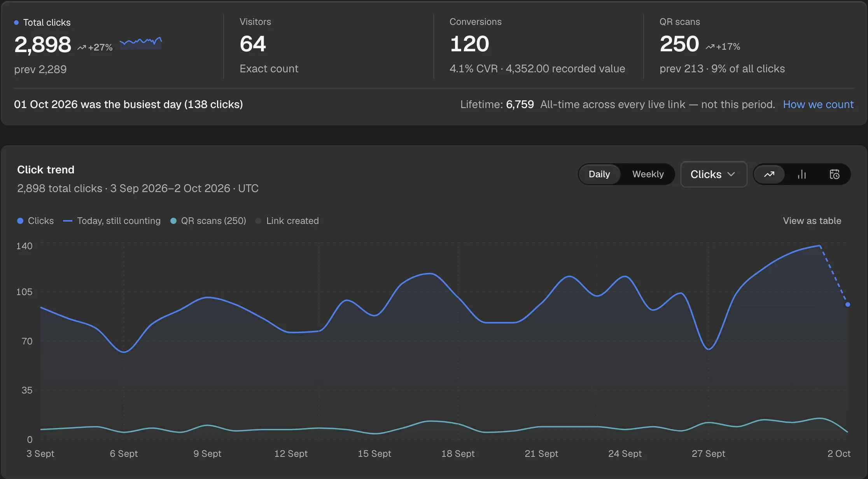The width and height of the screenshot is (868, 479).
Task: Click the Total clicks trend arrow icon
Action: point(82,47)
